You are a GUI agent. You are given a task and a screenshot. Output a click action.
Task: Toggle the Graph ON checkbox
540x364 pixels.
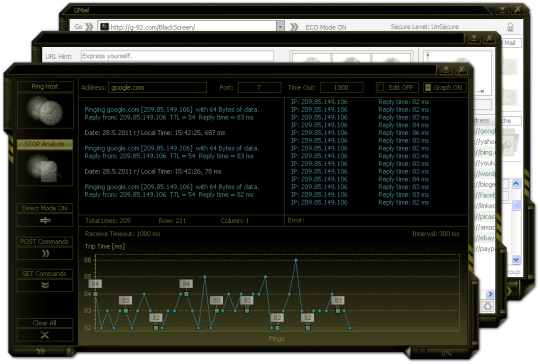(x=428, y=87)
